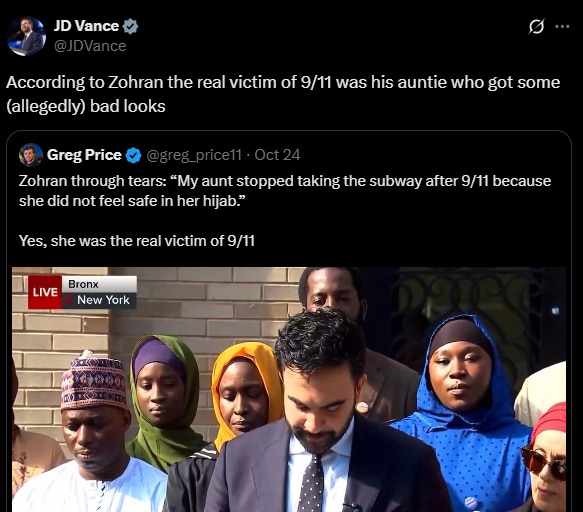The width and height of the screenshot is (583, 512).
Task: Open Greg Price's small profile picture
Action: tap(30, 155)
